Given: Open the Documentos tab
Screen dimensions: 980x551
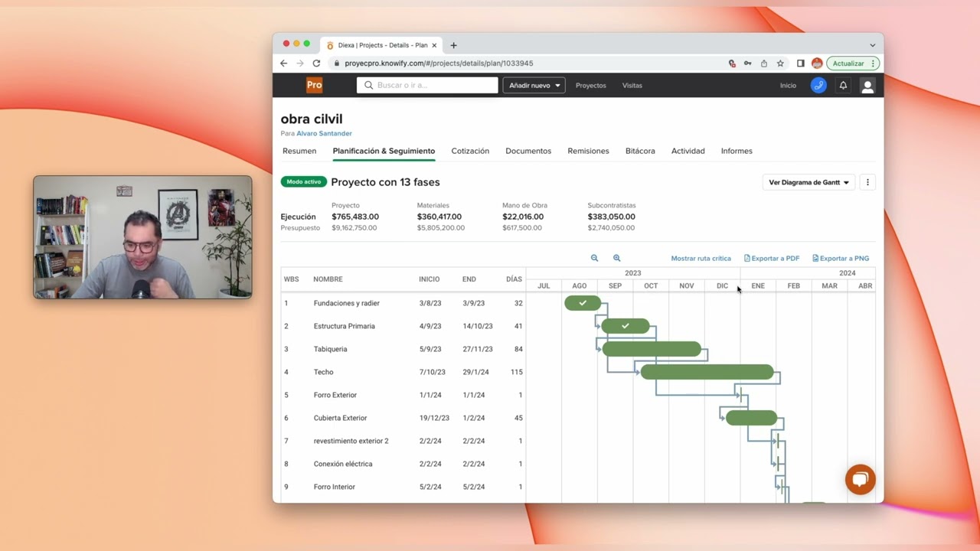Looking at the screenshot, I should [528, 151].
